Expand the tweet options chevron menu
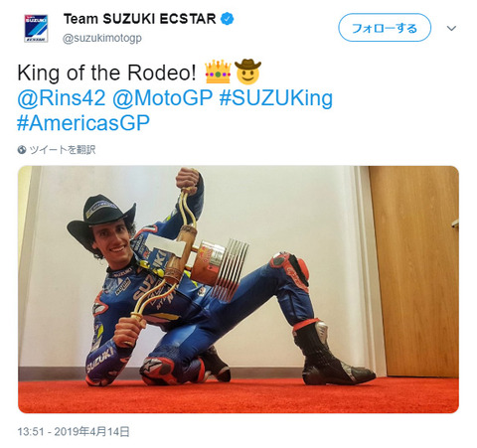The image size is (477, 448). point(451,28)
